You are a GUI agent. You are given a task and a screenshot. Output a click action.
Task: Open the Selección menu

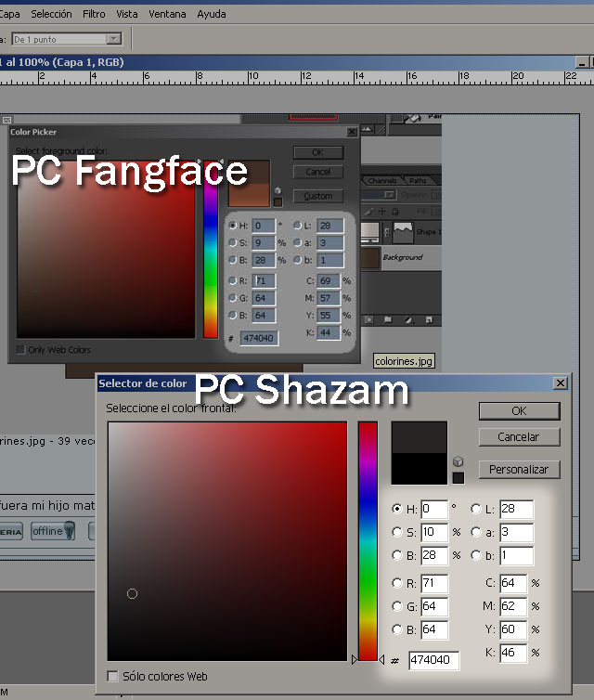click(x=51, y=14)
